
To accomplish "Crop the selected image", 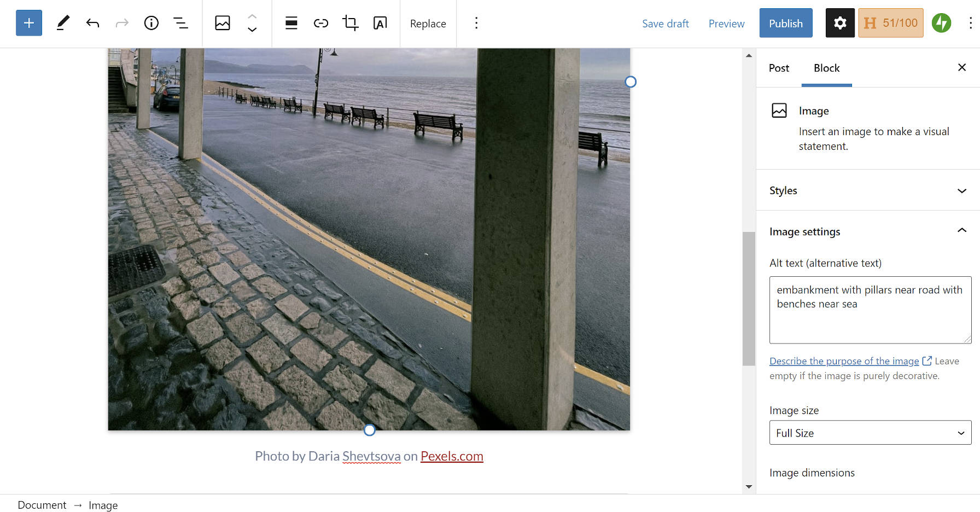I will pyautogui.click(x=350, y=23).
